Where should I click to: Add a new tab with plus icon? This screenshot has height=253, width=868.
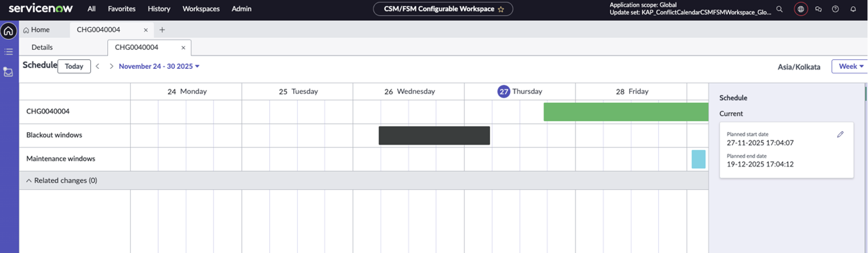point(162,30)
